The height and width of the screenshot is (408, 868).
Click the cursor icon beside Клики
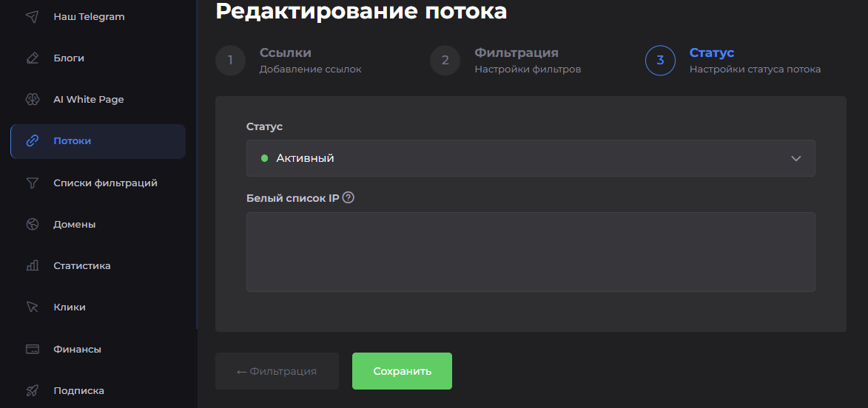33,307
